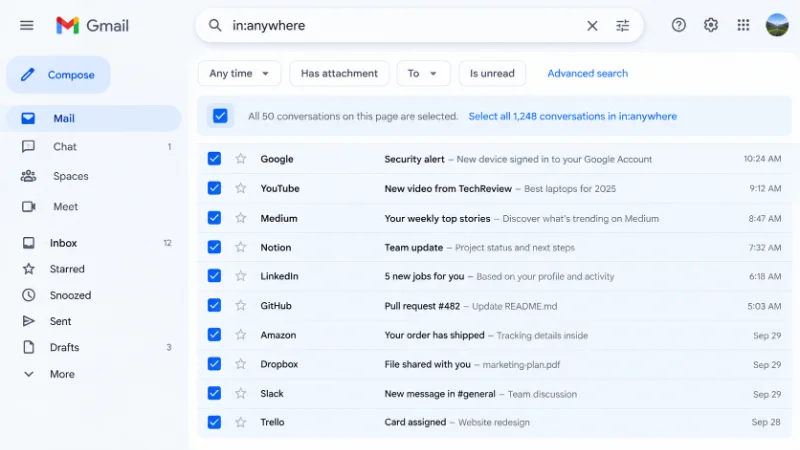Open the account profile avatar

777,25
